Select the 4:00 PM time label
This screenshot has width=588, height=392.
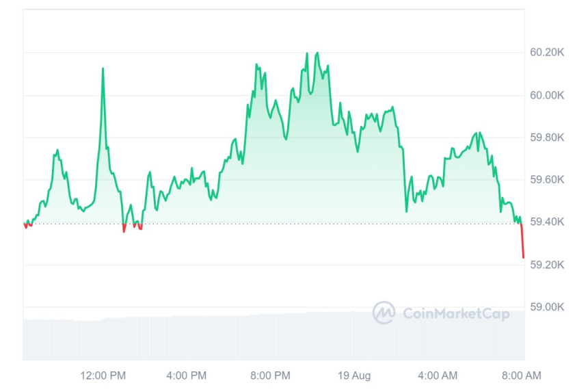187,375
